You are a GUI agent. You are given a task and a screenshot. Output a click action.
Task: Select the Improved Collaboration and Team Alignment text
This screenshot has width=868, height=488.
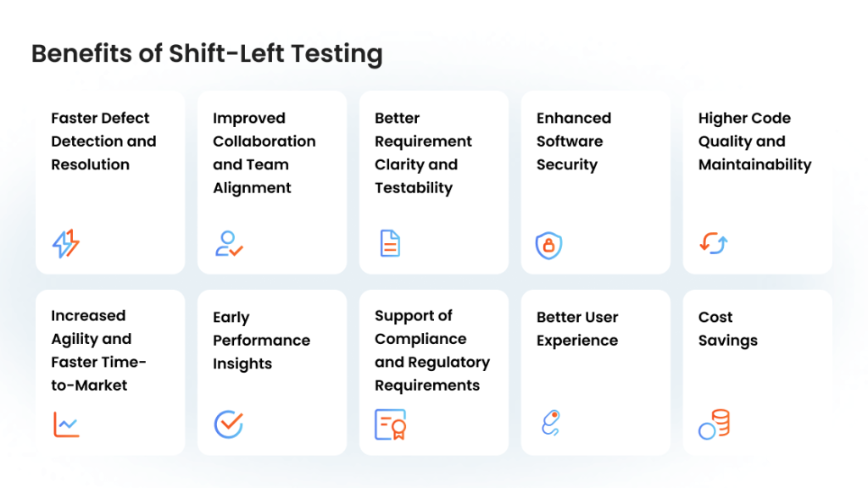[x=264, y=152]
